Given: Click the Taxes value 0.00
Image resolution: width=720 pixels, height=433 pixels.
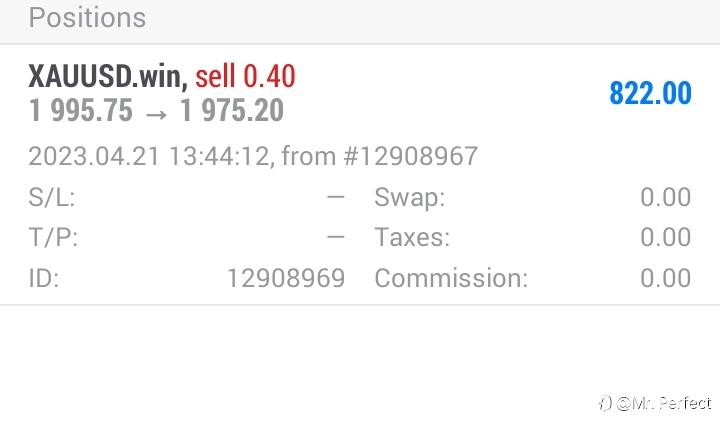Looking at the screenshot, I should pyautogui.click(x=665, y=237).
